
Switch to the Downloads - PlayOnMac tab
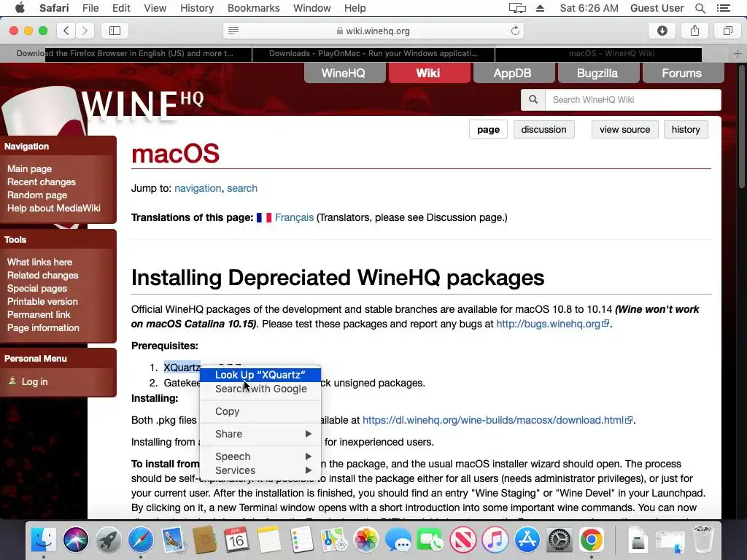(x=373, y=53)
